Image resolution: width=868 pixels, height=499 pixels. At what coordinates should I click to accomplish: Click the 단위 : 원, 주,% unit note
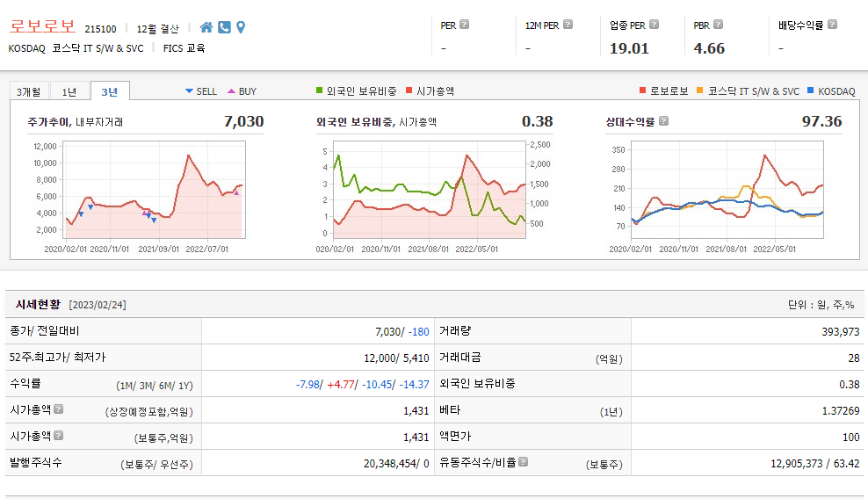pyautogui.click(x=821, y=305)
